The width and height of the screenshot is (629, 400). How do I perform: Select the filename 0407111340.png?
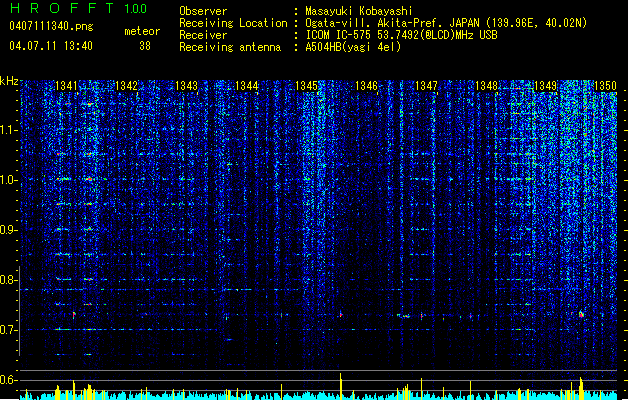point(51,26)
